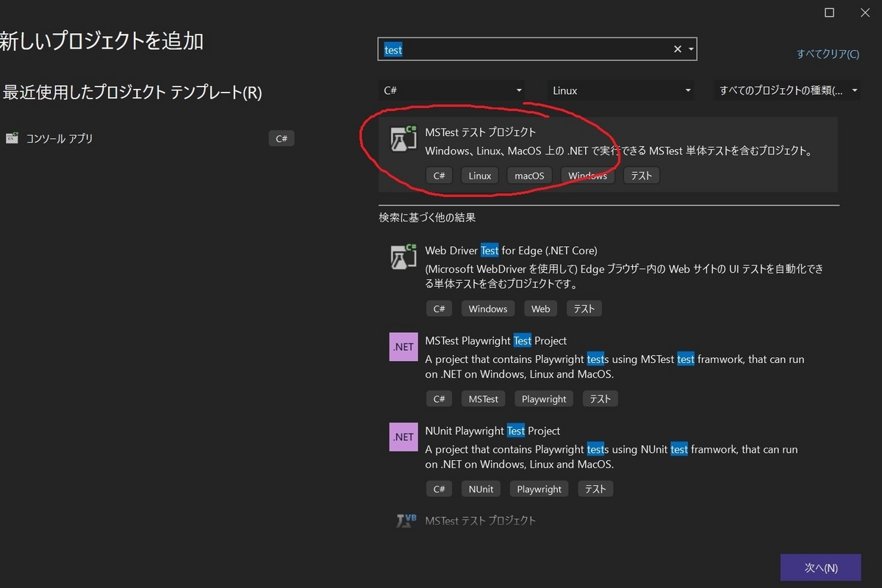Click the Playwright tag under NUnit Playwright project
The height and width of the screenshot is (588, 882).
[539, 489]
